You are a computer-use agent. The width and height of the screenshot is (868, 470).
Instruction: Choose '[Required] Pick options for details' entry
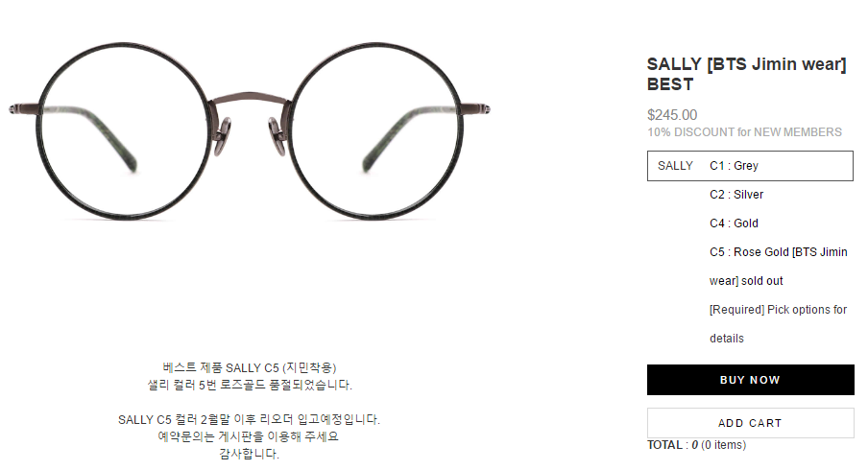(779, 324)
